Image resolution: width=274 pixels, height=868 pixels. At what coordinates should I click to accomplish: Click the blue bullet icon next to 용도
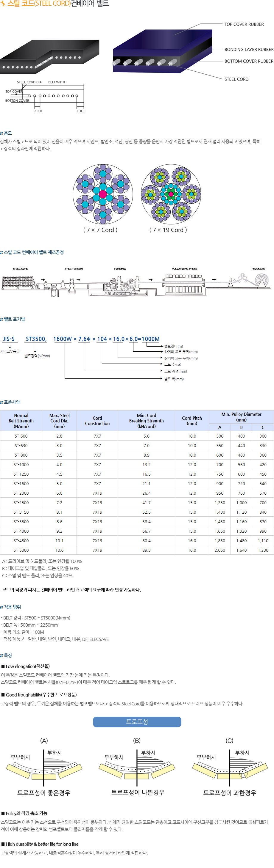[2, 133]
